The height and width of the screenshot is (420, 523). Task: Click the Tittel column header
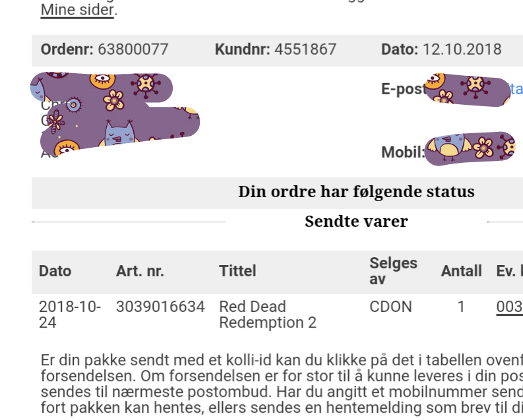[237, 271]
